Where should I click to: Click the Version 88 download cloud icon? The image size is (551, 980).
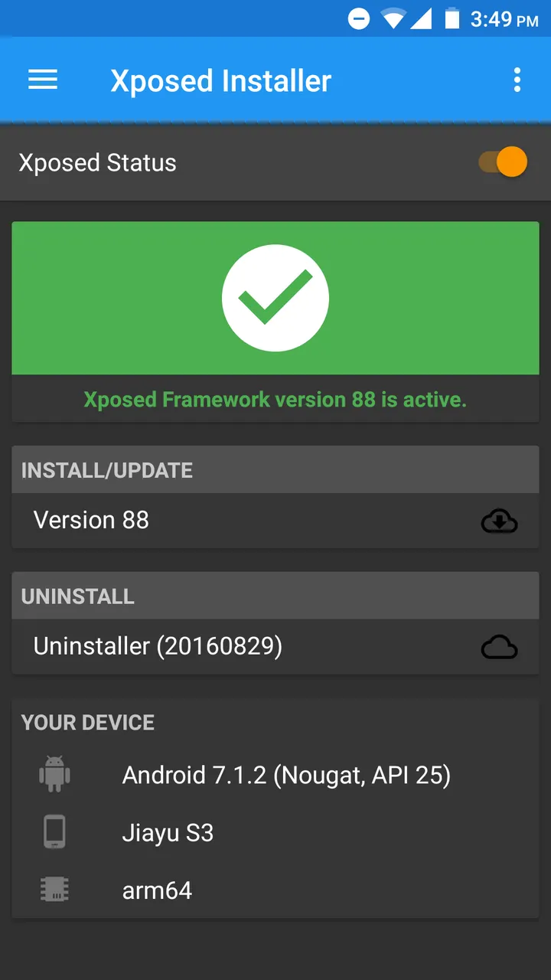[499, 521]
